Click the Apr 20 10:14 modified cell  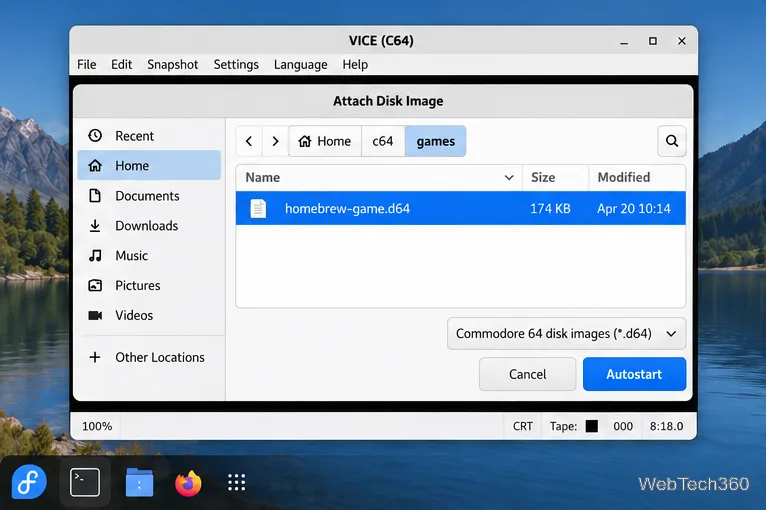634,209
